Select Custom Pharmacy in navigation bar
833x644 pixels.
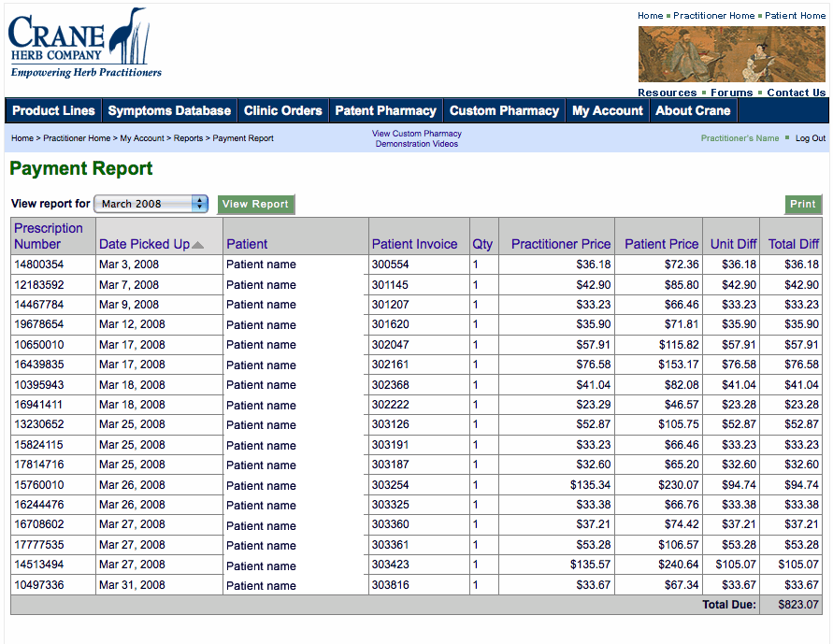tap(504, 110)
